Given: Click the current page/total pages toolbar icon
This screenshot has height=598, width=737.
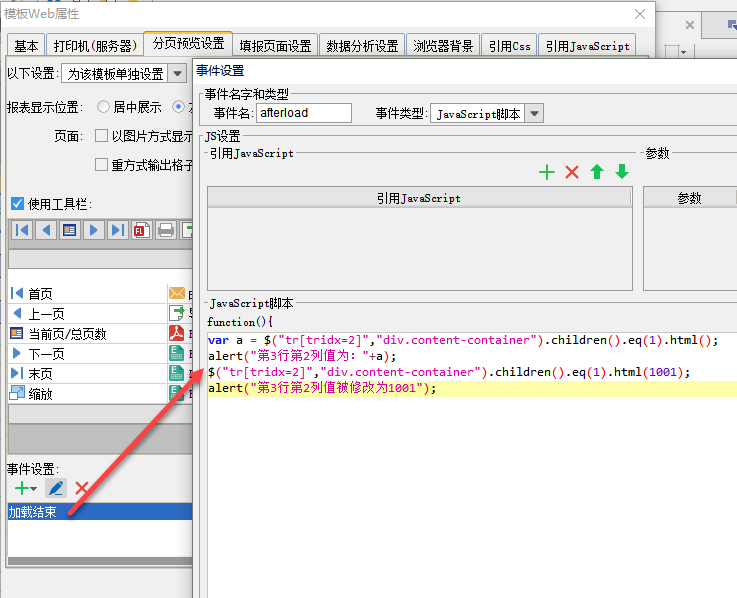Looking at the screenshot, I should pyautogui.click(x=70, y=230).
